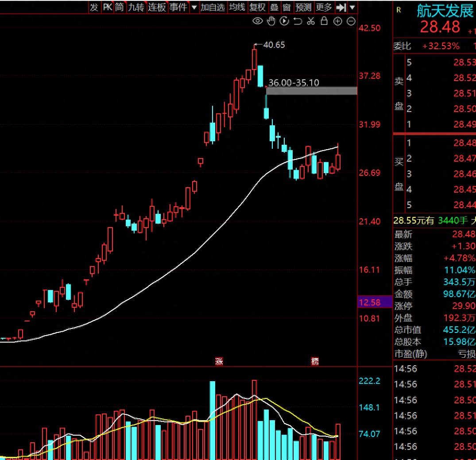Click the 14:56 trade at 28.52
Viewport: 476px width, 460px height.
435,369
